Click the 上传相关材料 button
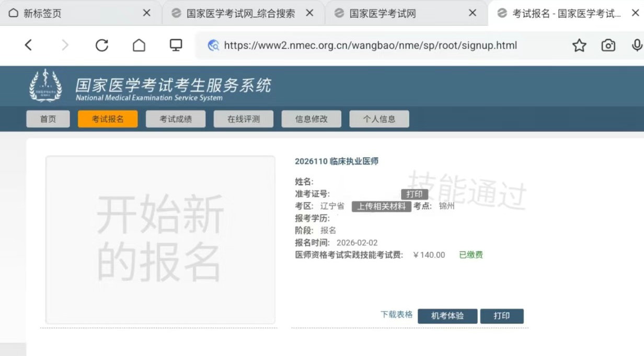 382,206
